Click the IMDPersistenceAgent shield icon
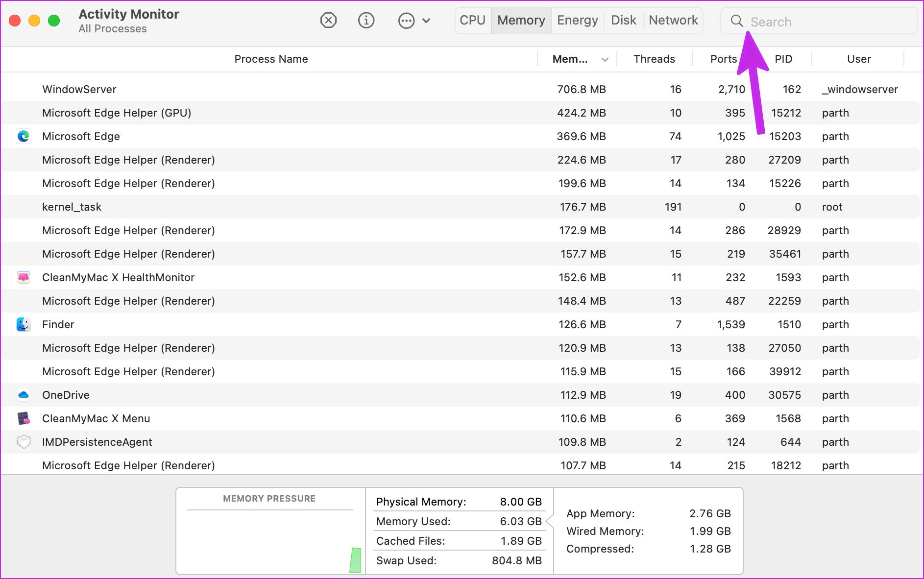The image size is (924, 579). pyautogui.click(x=24, y=442)
